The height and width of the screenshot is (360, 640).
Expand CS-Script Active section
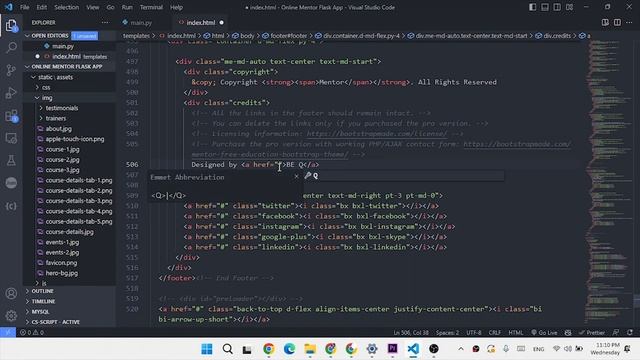(56, 322)
